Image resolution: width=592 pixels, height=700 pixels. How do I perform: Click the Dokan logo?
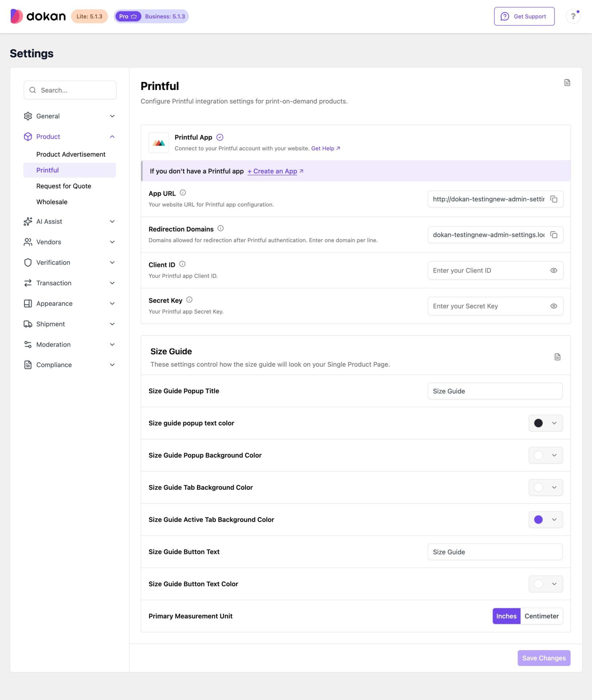coord(38,16)
